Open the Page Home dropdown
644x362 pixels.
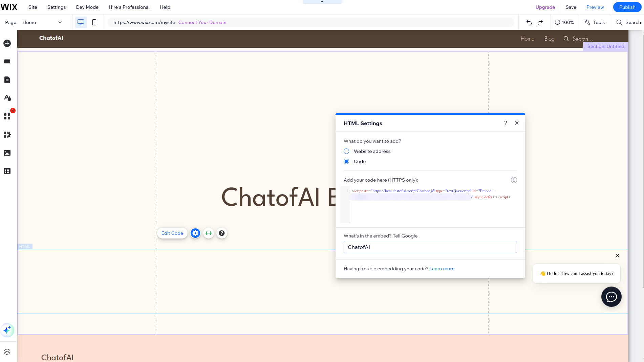click(x=42, y=22)
